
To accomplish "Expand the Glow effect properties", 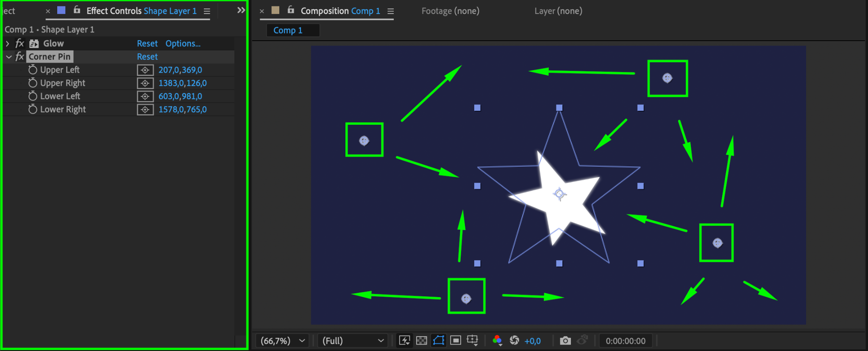I will [8, 43].
